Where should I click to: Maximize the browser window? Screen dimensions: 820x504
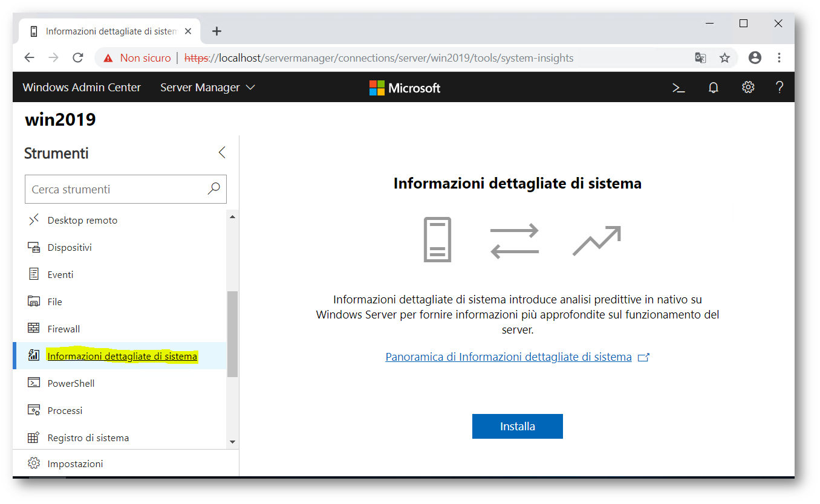point(744,24)
